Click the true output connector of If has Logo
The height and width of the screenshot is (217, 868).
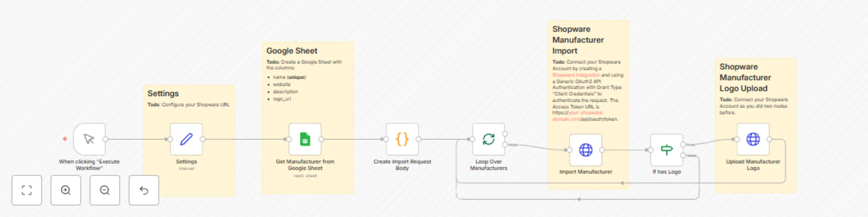[x=683, y=145]
